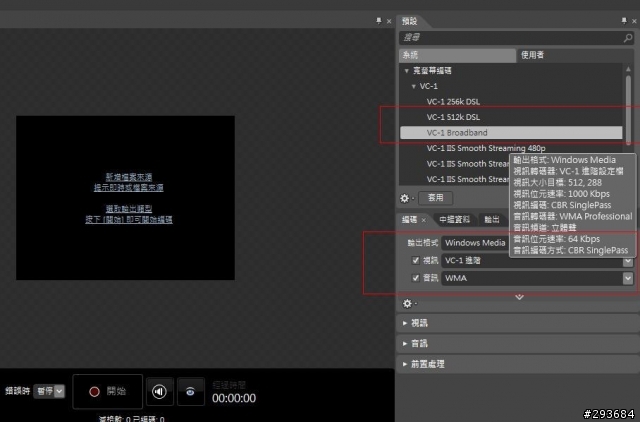Close the left preview panel
This screenshot has height=422, width=640.
coord(389,21)
